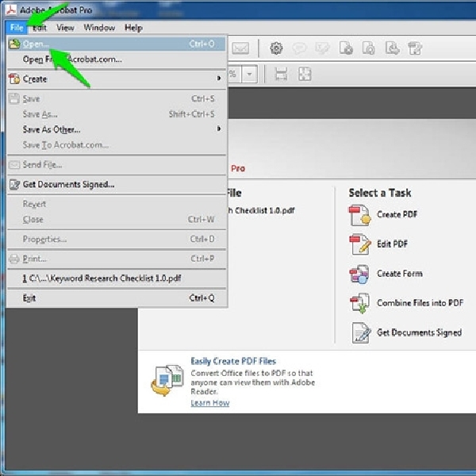Select the sticky note speech bubble tool

point(299,48)
